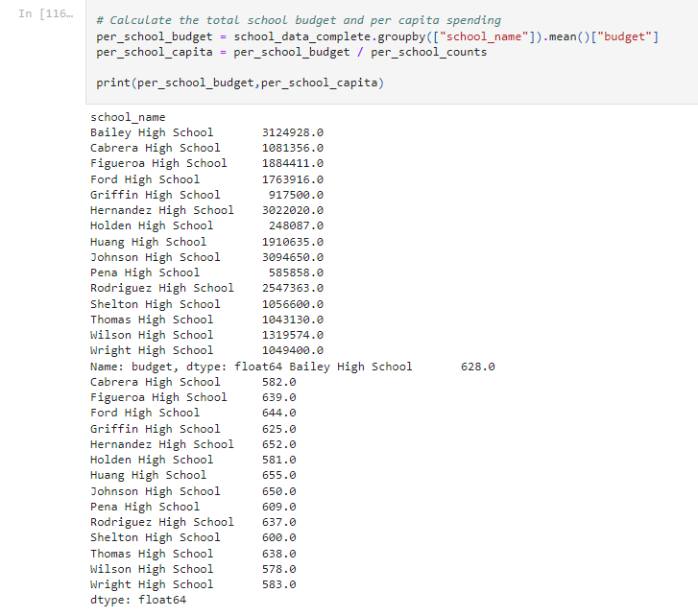Screen dimensions: 698x616
Task: Select Wright High School budget 1049400.0
Action: pos(293,350)
